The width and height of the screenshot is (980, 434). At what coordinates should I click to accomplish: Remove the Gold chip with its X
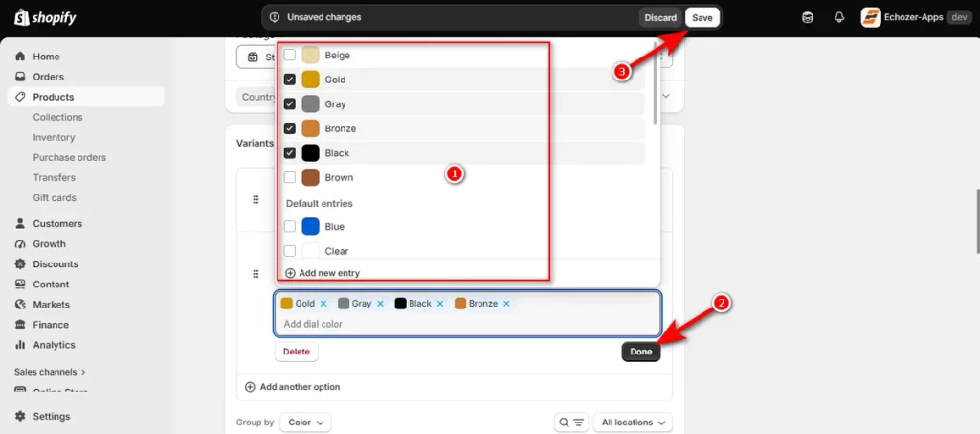[x=323, y=304]
